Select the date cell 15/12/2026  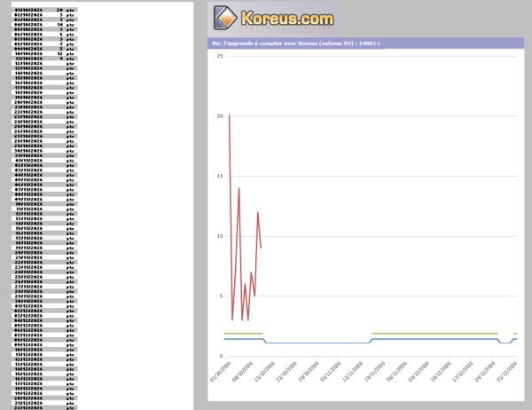tap(28, 374)
